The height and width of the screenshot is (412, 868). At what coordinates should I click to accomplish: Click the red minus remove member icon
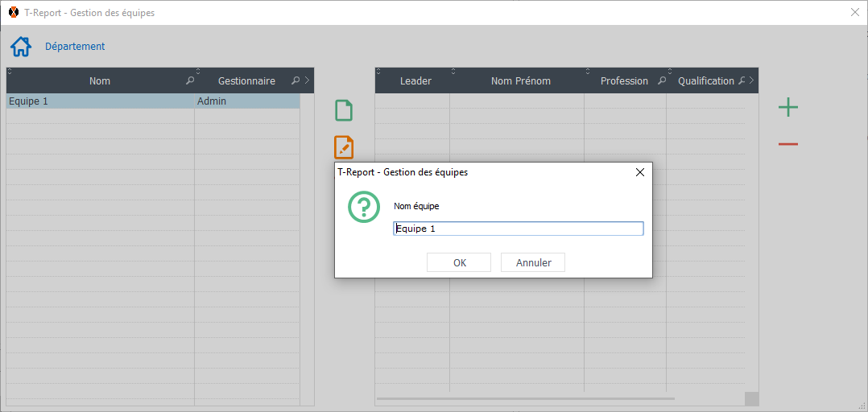(x=788, y=144)
